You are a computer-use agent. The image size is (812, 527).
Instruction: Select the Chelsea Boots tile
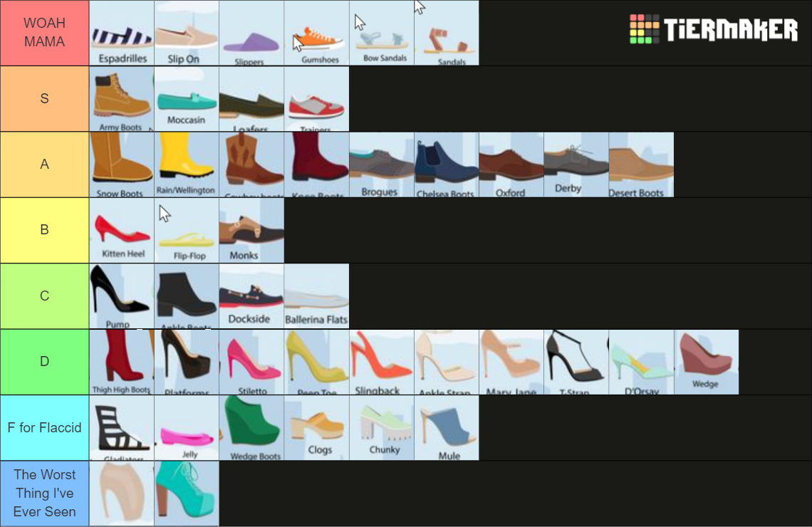click(x=446, y=165)
